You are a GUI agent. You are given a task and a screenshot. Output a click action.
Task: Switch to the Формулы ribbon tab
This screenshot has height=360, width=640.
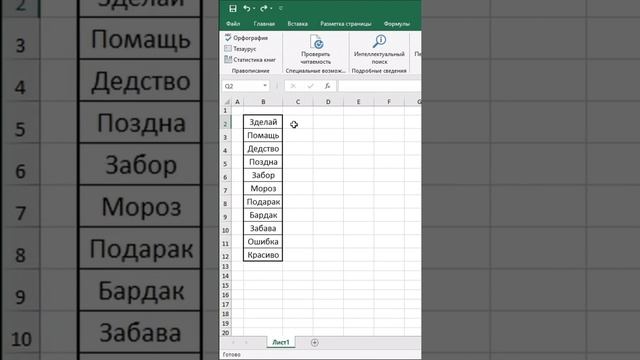[397, 24]
